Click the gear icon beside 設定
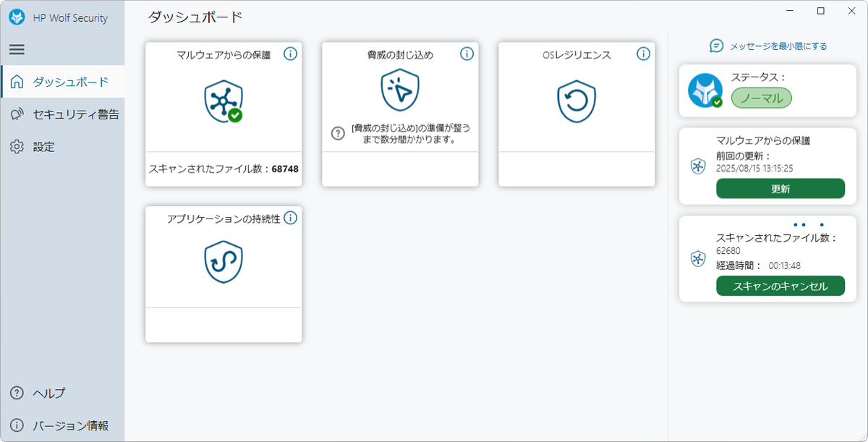868x442 pixels. 17,147
